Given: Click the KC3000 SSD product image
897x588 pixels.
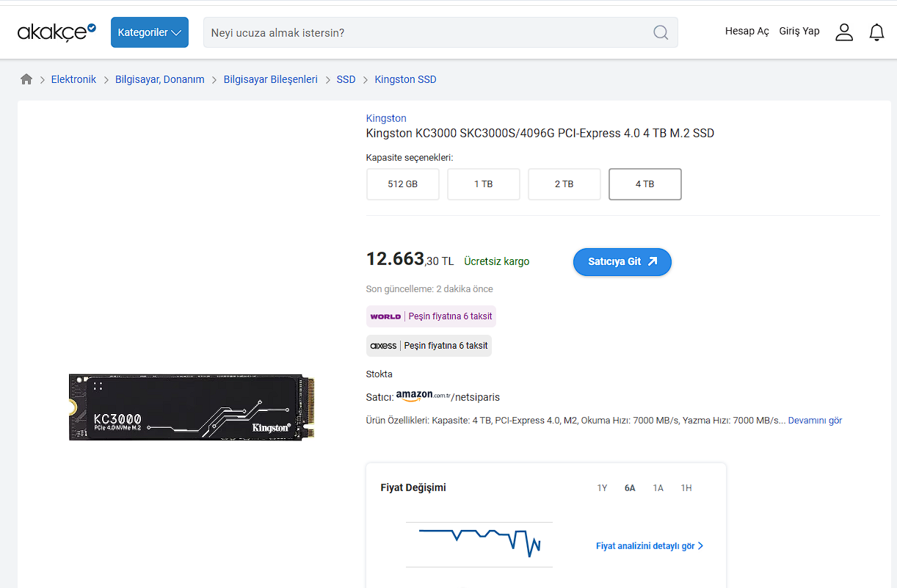Looking at the screenshot, I should tap(192, 407).
